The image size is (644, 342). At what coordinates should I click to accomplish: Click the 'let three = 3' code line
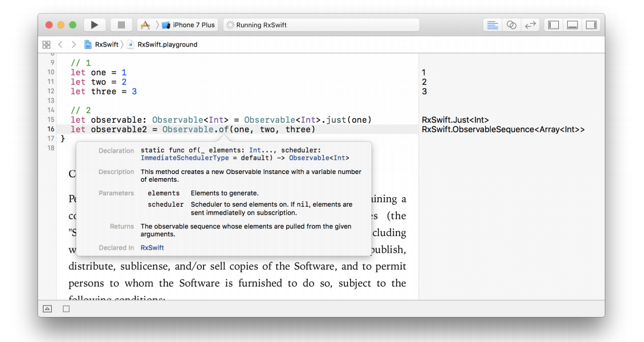point(104,91)
